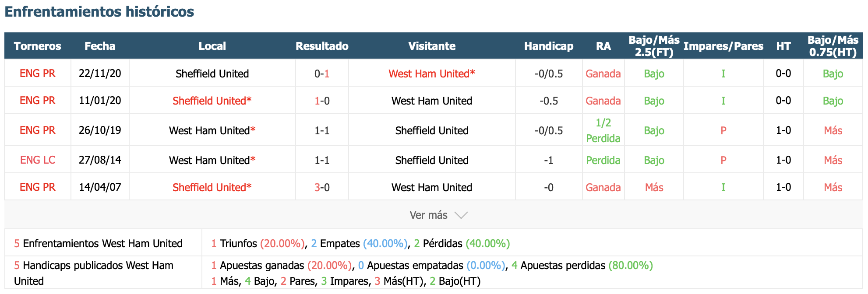Expand the Ver más chevron arrow
Screen dimensions: 868x294
coord(461,215)
